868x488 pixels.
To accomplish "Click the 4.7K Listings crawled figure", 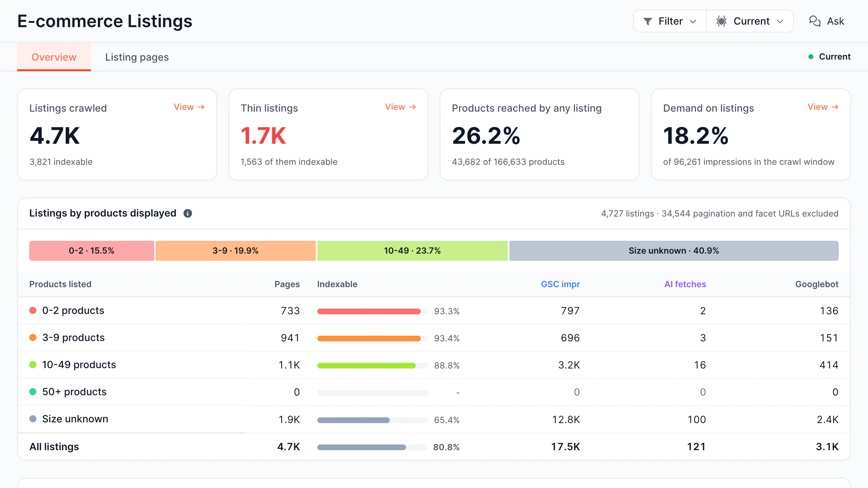I will (55, 136).
